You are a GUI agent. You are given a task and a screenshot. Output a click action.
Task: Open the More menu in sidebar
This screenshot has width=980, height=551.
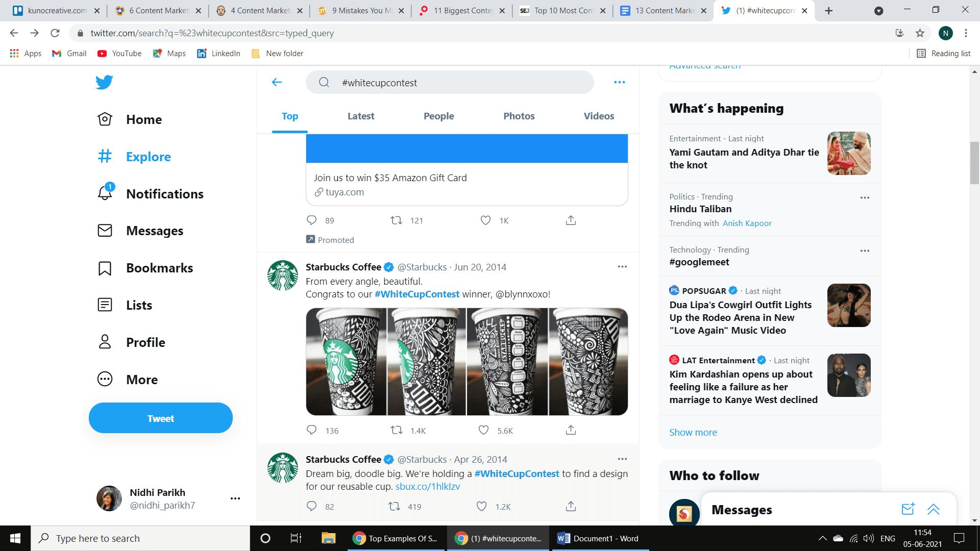click(x=128, y=380)
